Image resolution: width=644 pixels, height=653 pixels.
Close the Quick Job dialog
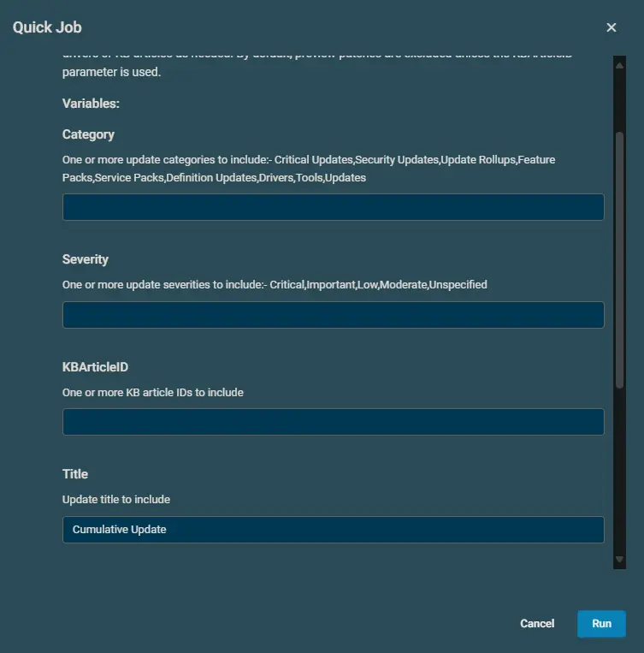[611, 27]
